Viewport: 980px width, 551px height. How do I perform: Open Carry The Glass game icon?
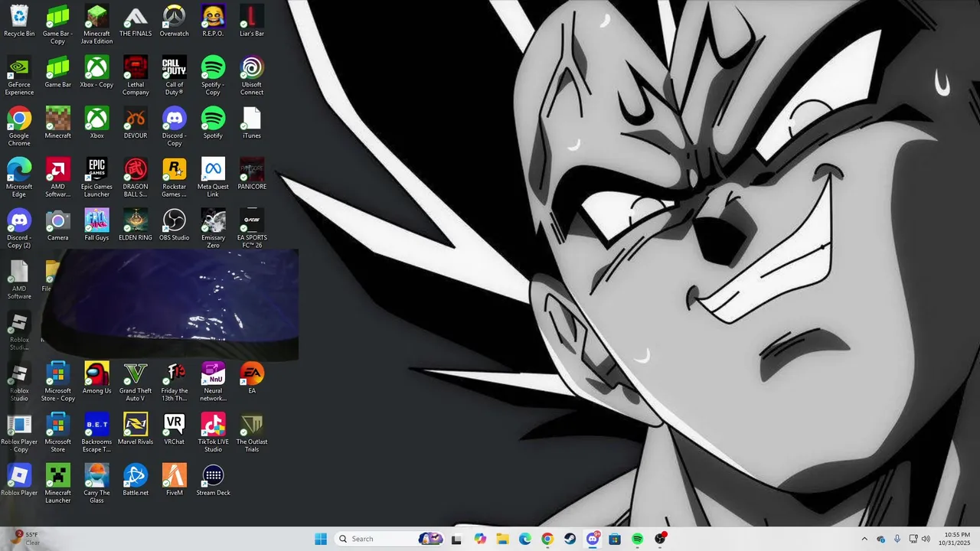point(96,484)
